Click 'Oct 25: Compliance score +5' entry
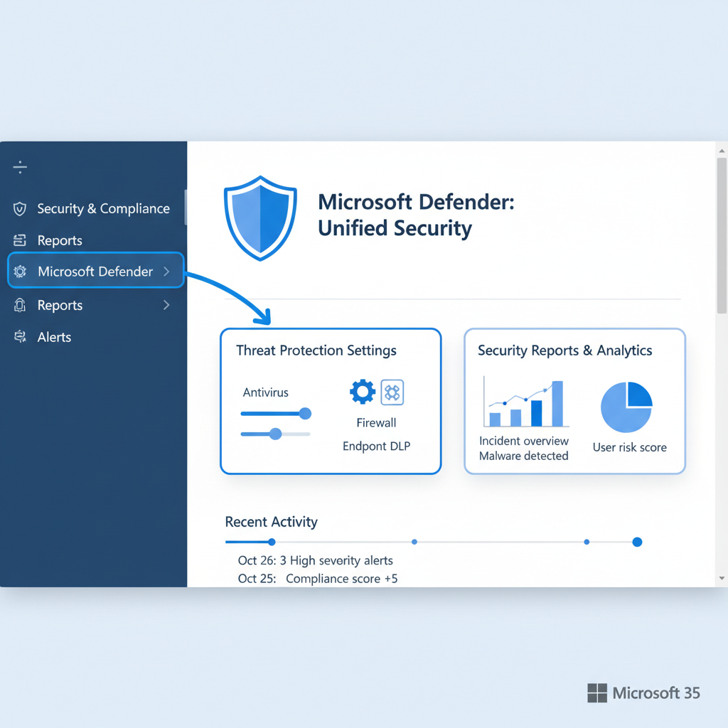The image size is (728, 728). click(x=318, y=579)
